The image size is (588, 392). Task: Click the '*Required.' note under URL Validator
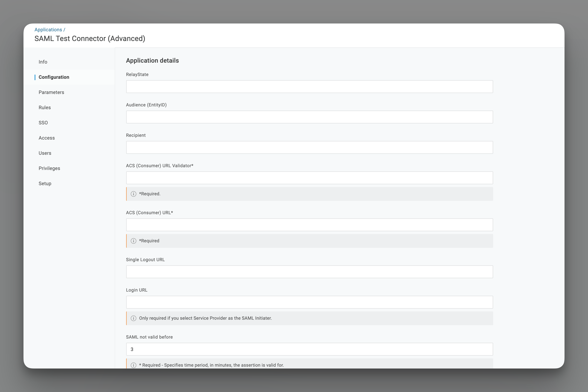tap(150, 194)
